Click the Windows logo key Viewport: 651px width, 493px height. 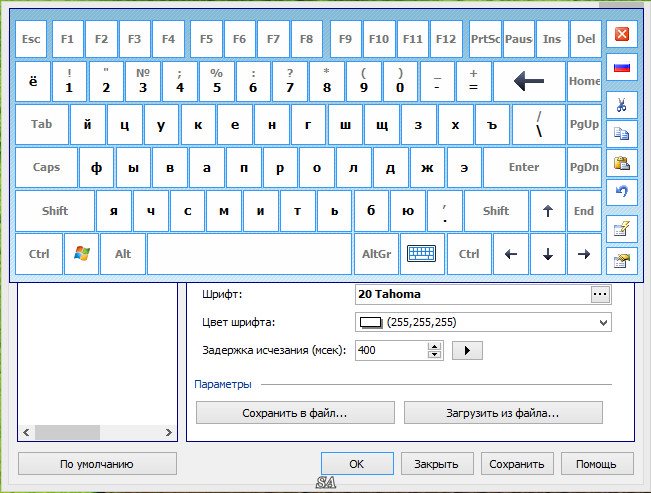[82, 254]
